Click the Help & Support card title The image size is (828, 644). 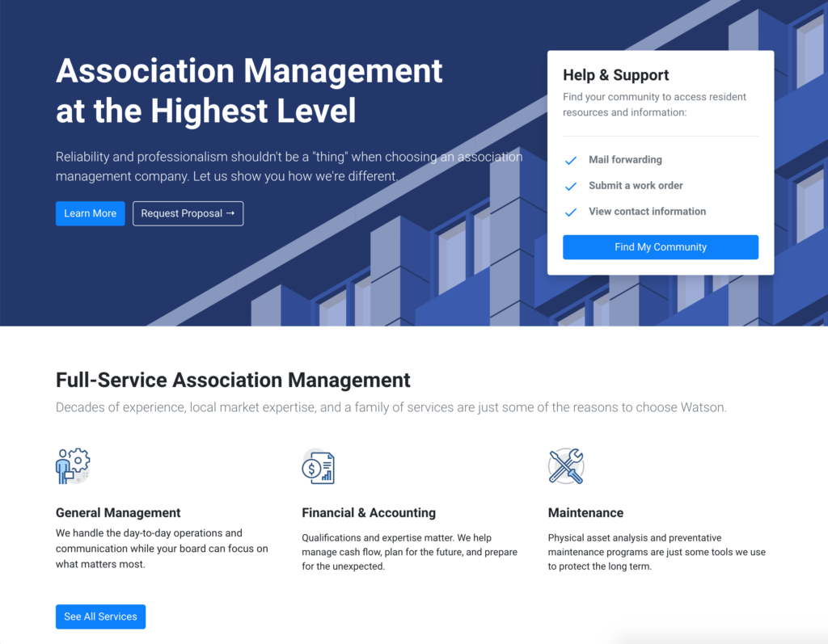(615, 75)
